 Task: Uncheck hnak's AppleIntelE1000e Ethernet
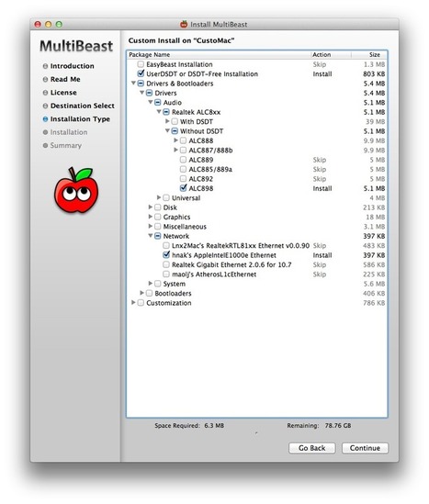click(x=166, y=255)
